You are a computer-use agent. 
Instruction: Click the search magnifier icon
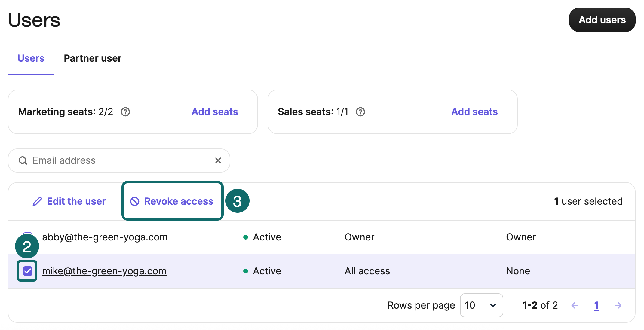pos(23,160)
